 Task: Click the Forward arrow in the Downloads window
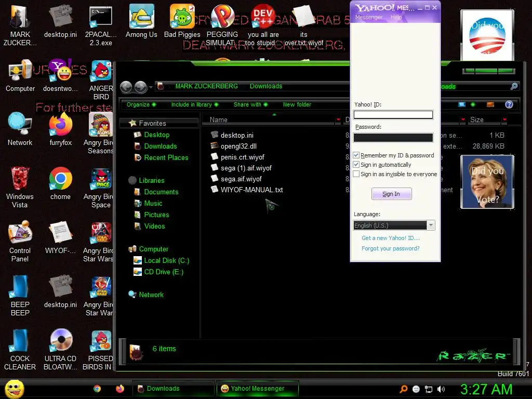[140, 87]
